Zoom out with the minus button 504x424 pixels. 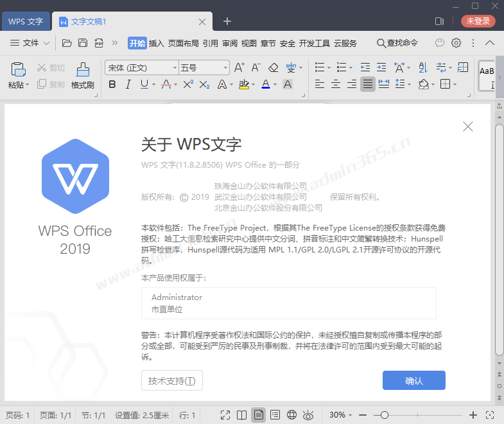tap(363, 415)
